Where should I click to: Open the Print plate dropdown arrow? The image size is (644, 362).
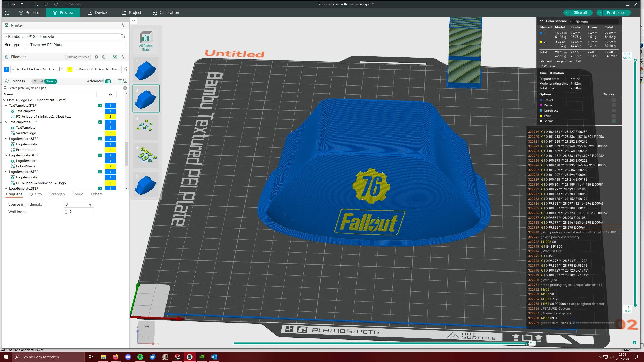pyautogui.click(x=600, y=13)
